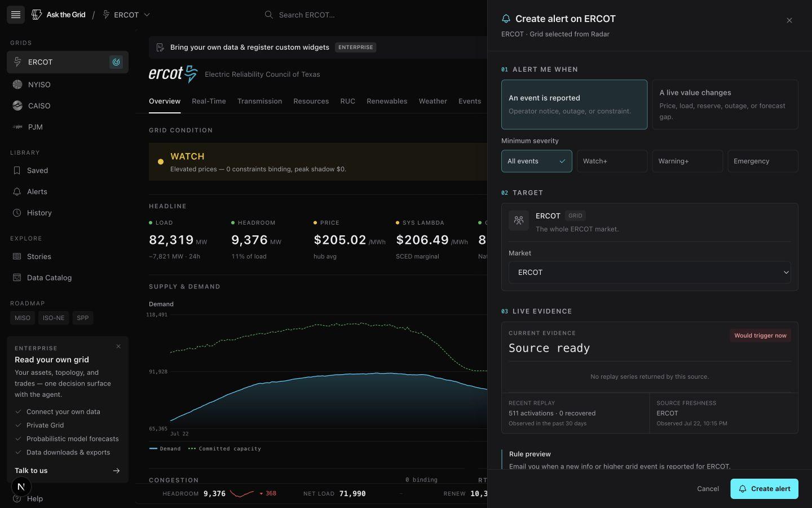Select 'An event is reported' alert type
This screenshot has height=508, width=812.
pos(574,104)
